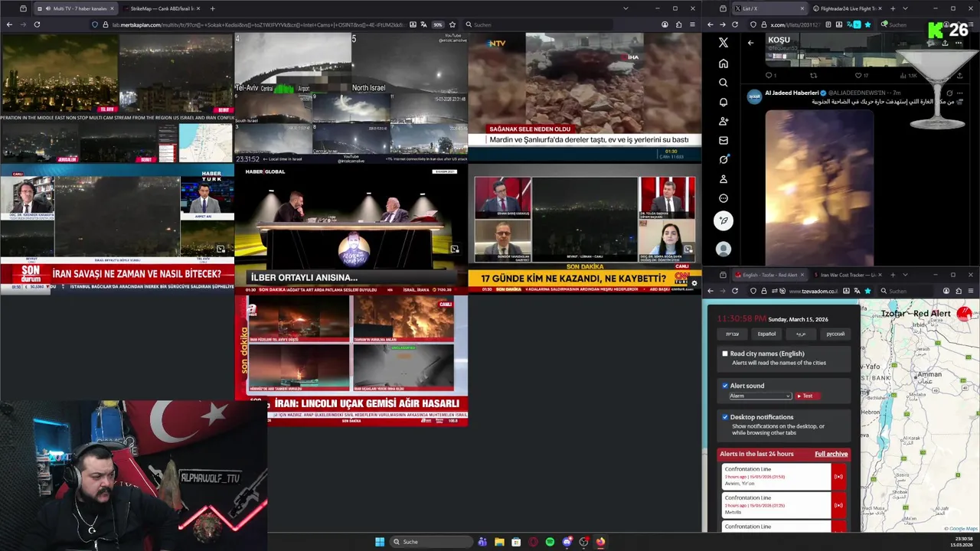This screenshot has width=980, height=551.
Task: Open Firefox View in Multi TV window
Action: (x=23, y=8)
